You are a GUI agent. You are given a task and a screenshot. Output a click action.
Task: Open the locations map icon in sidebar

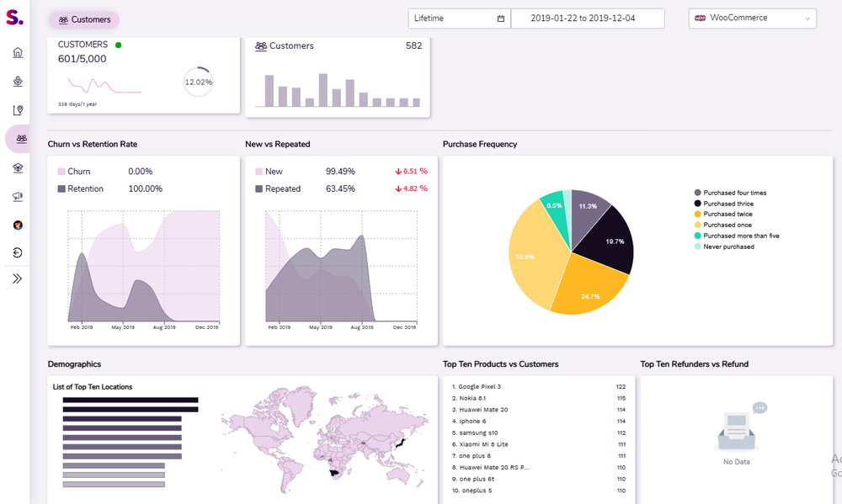17,109
